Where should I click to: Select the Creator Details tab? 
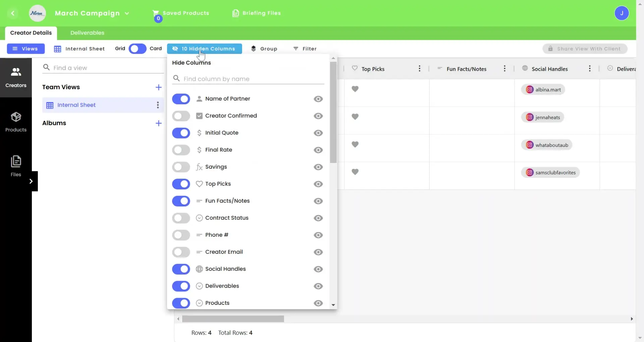point(31,33)
